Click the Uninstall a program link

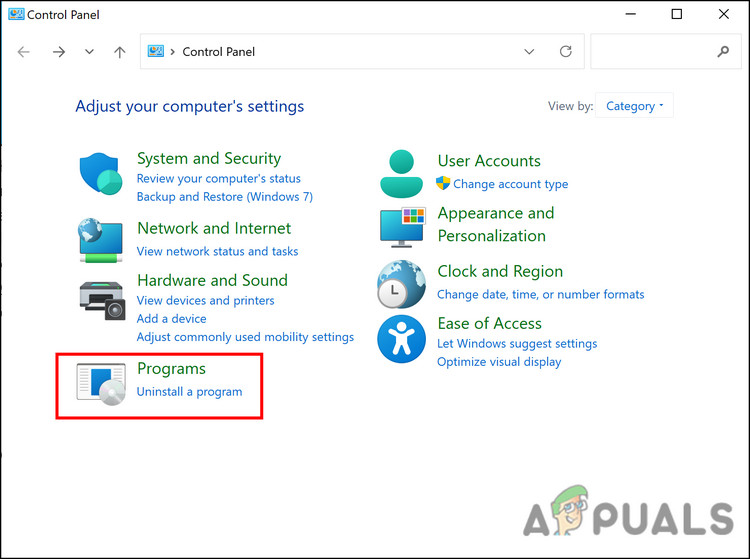(189, 392)
